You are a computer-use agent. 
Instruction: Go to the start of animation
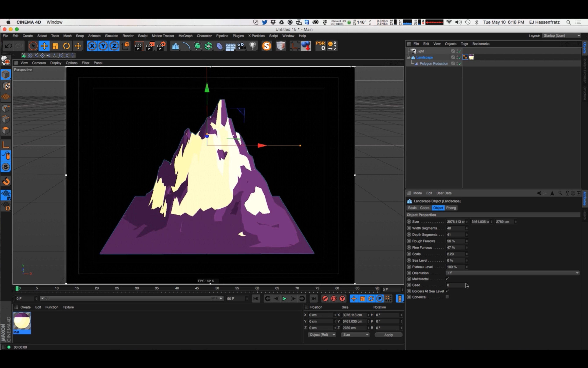point(256,299)
